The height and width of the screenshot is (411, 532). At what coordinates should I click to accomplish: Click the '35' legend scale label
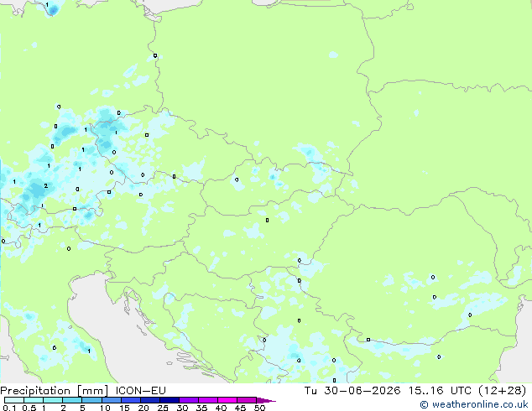click(201, 408)
